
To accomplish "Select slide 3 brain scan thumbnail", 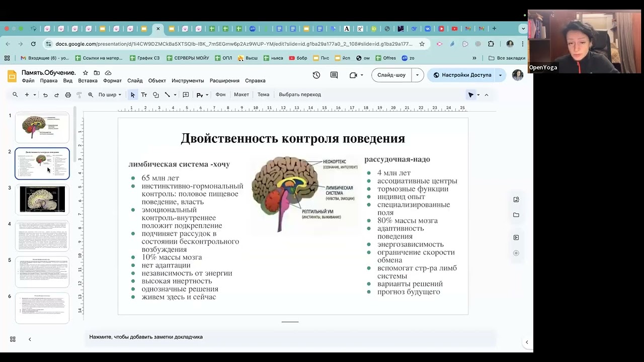I will tap(42, 199).
